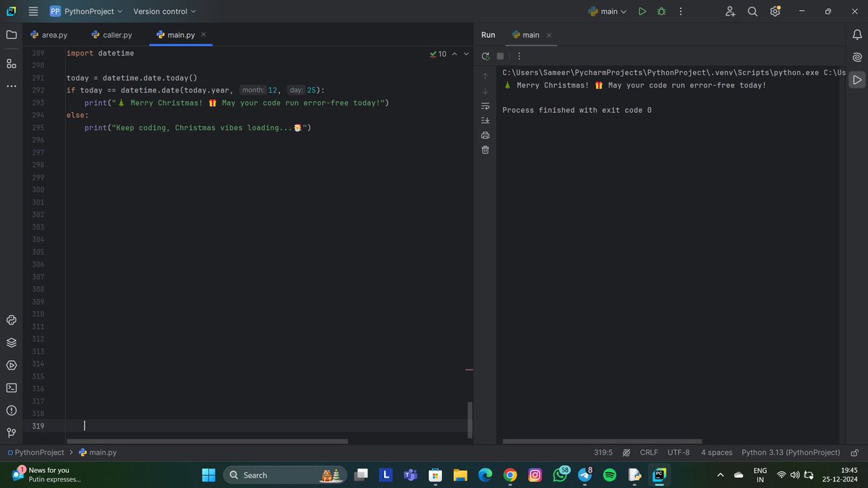This screenshot has width=868, height=488.
Task: Open UTF-8 file encoding selector
Action: tap(678, 453)
